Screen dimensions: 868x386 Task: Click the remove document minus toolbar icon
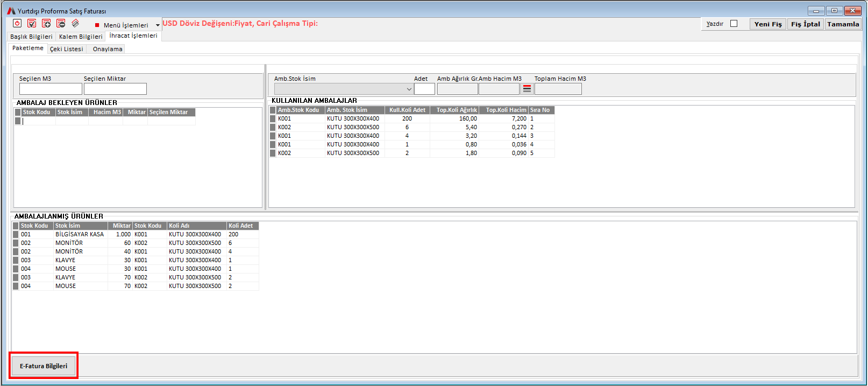tap(61, 24)
